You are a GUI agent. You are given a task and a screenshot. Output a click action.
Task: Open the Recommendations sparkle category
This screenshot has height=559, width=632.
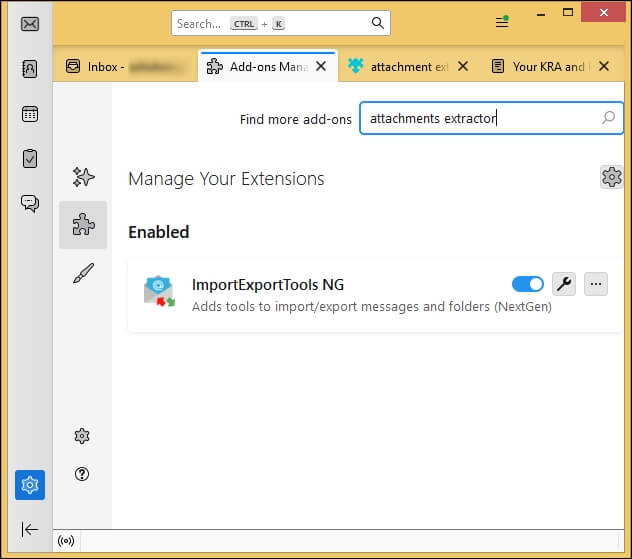point(83,177)
